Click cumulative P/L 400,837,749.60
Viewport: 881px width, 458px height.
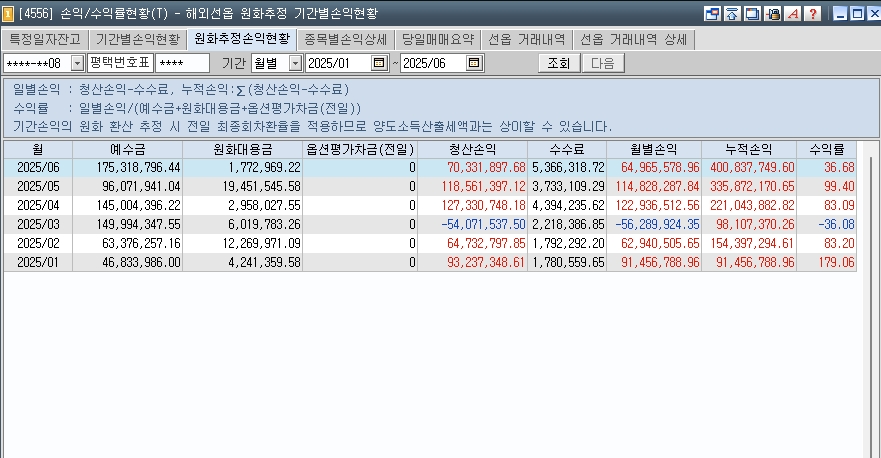pos(752,167)
